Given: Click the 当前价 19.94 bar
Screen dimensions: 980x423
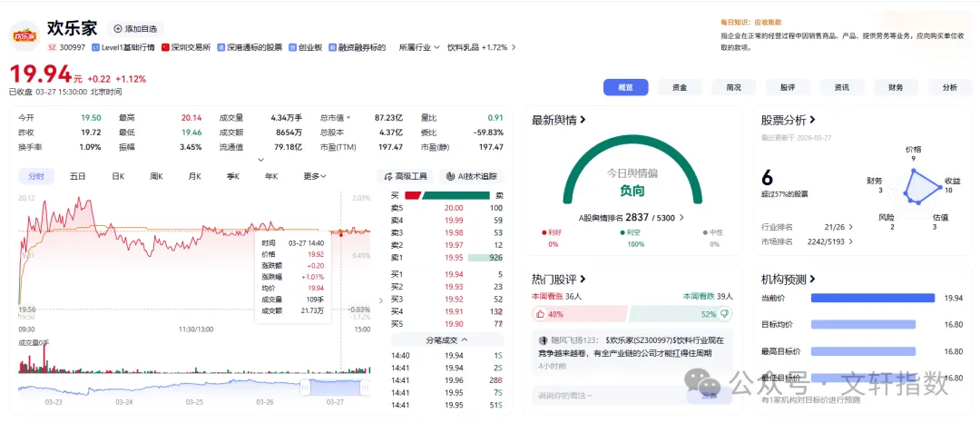Looking at the screenshot, I should 873,298.
